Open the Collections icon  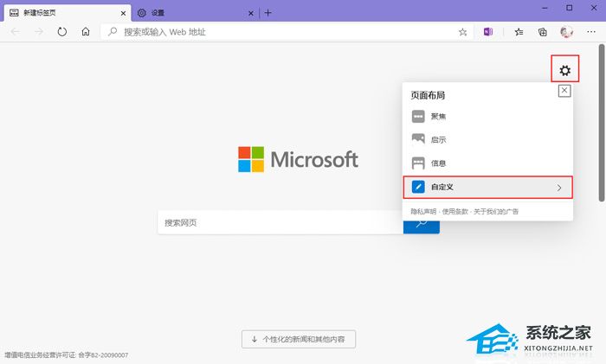coord(542,32)
